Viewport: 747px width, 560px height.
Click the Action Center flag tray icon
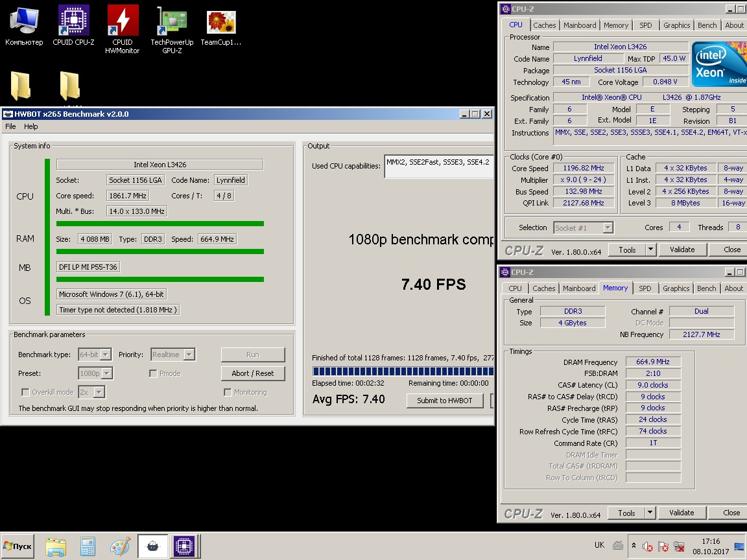[x=663, y=546]
